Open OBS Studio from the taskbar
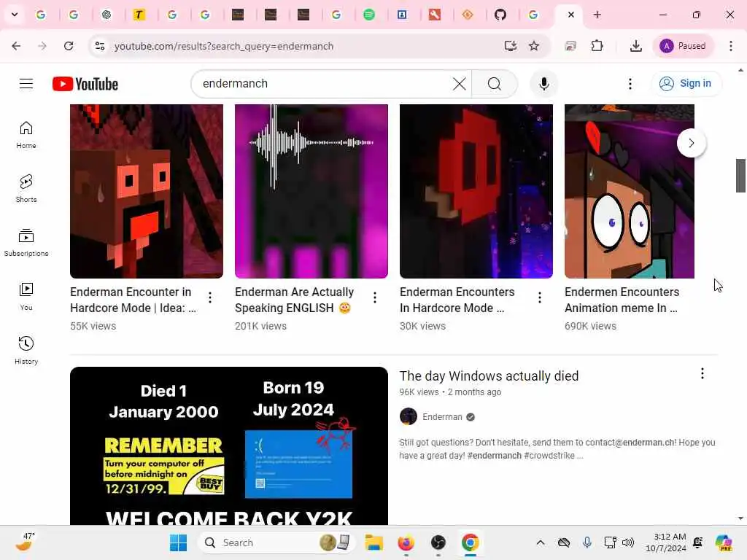This screenshot has height=560, width=747. tap(438, 542)
